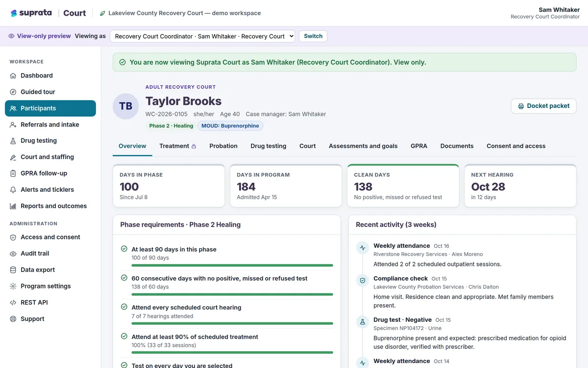Screen dimensions: 588x368
Task: Open the locked Treatment tab
Action: [x=178, y=146]
